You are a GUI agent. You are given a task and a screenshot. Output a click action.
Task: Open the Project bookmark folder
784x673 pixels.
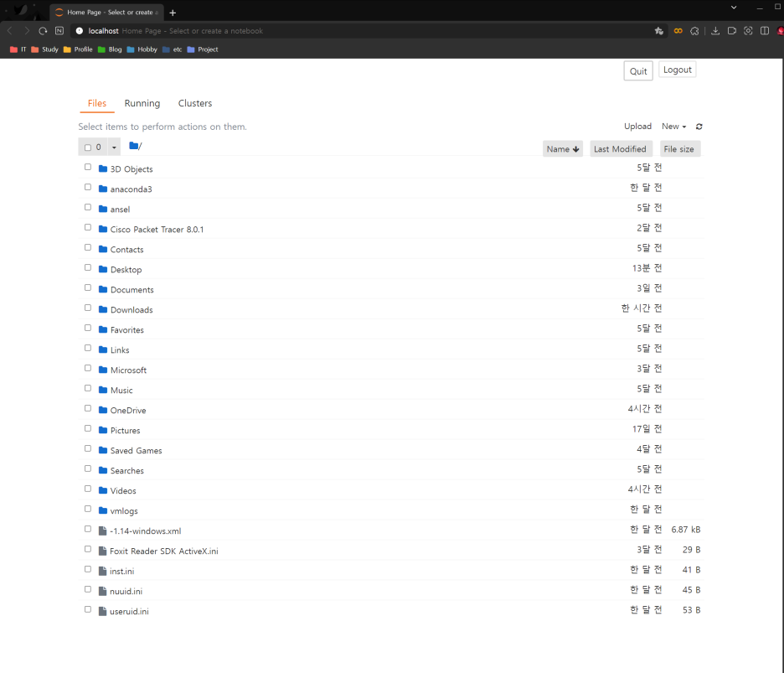tap(203, 49)
